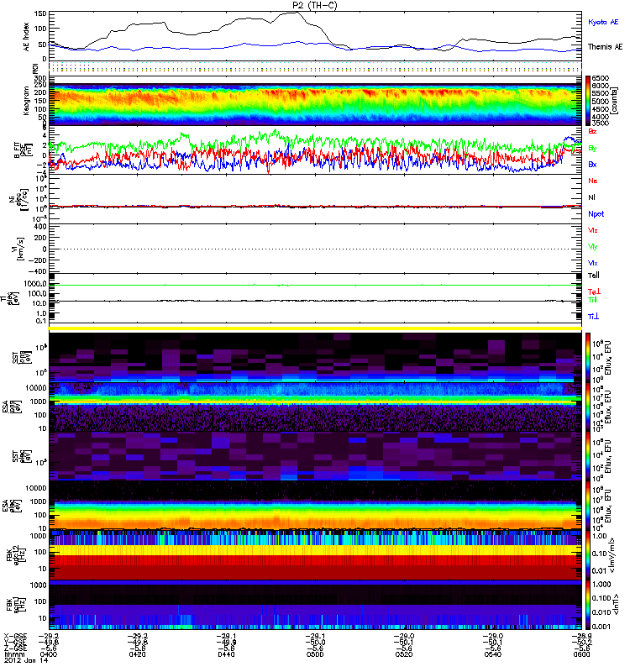
Task: Click the yellow horizontal separator bar
Action: pos(316,328)
